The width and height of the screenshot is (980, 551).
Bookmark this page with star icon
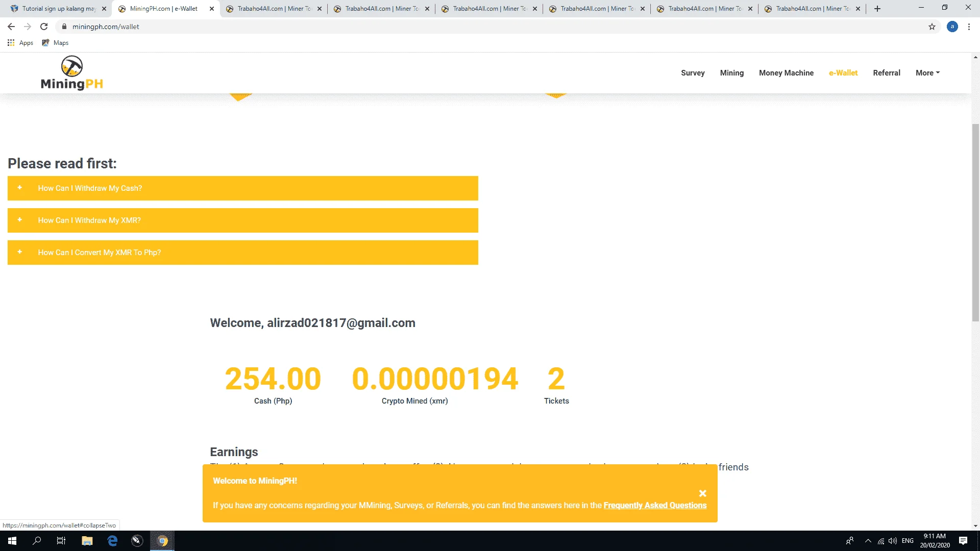pos(932,27)
